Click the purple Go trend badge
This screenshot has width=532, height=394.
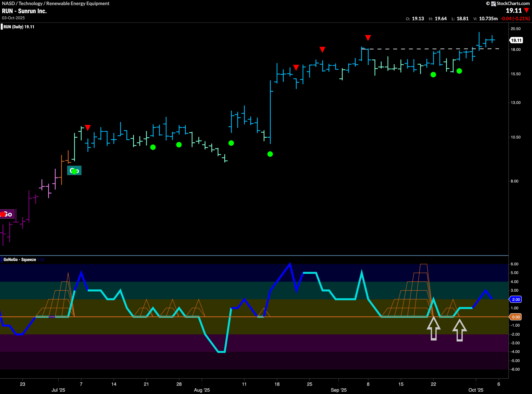7,214
